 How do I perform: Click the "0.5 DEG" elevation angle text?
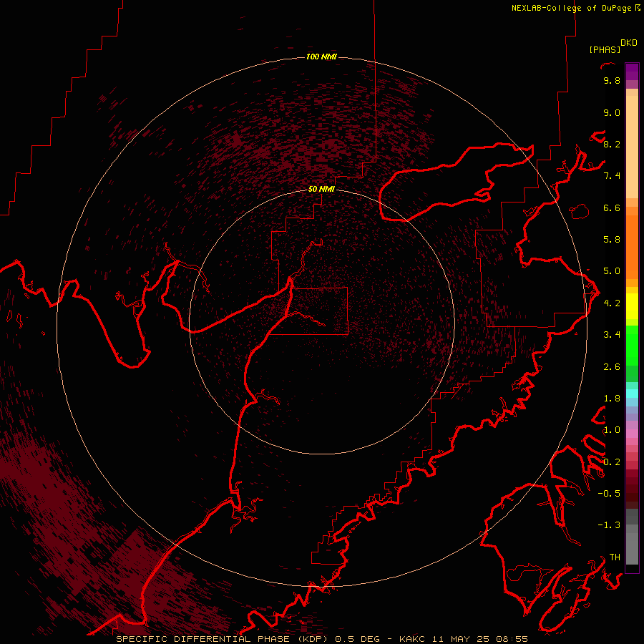(x=357, y=639)
